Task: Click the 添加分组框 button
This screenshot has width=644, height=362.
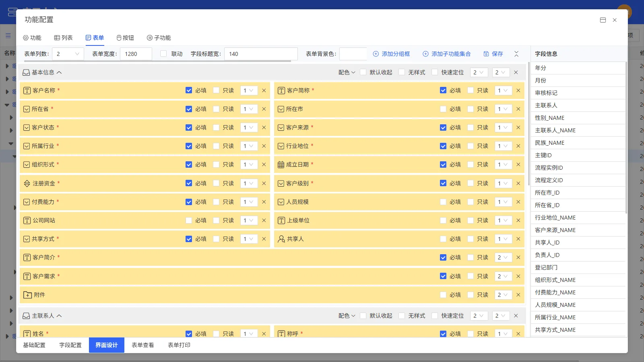Action: point(391,54)
